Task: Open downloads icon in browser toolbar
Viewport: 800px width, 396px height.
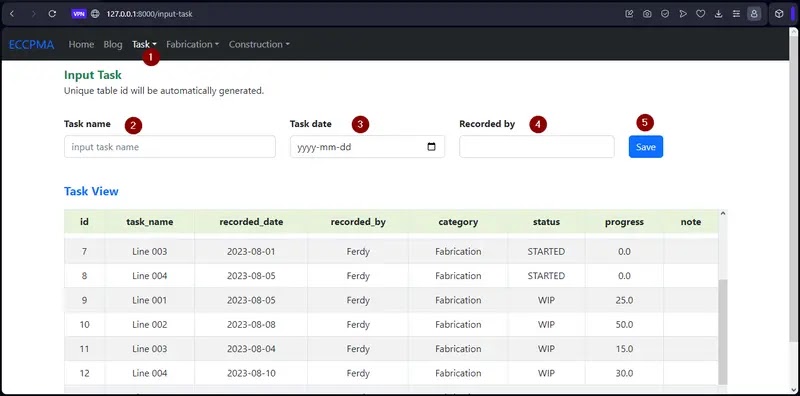Action: pyautogui.click(x=718, y=14)
